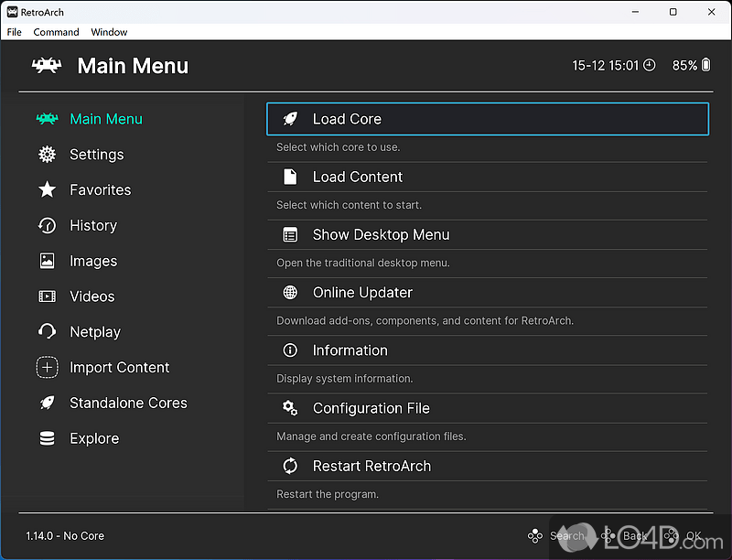
Task: Open the File menu
Action: [14, 32]
